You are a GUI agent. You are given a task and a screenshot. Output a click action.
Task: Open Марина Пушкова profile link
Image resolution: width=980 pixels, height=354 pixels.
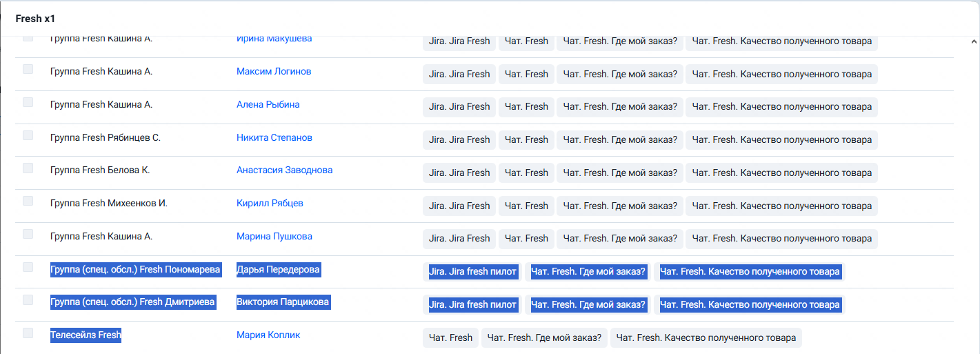click(274, 236)
